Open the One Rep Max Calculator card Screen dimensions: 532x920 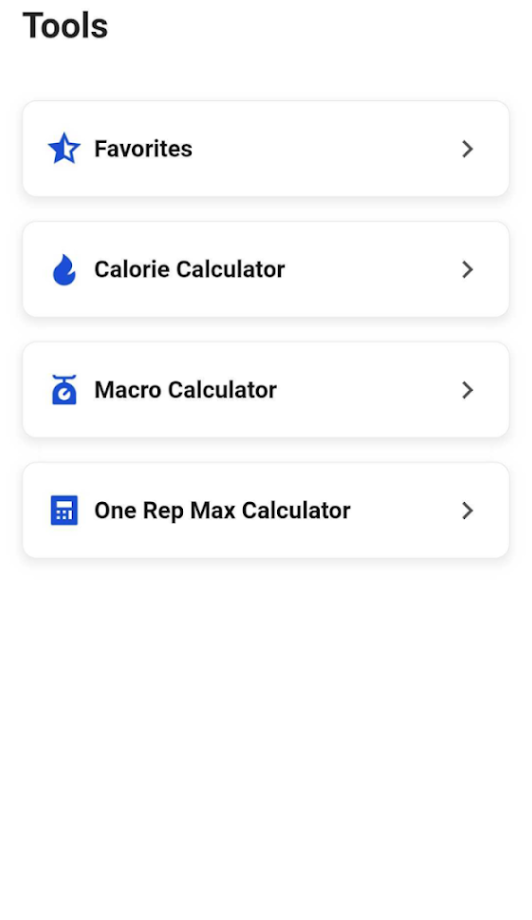(266, 510)
